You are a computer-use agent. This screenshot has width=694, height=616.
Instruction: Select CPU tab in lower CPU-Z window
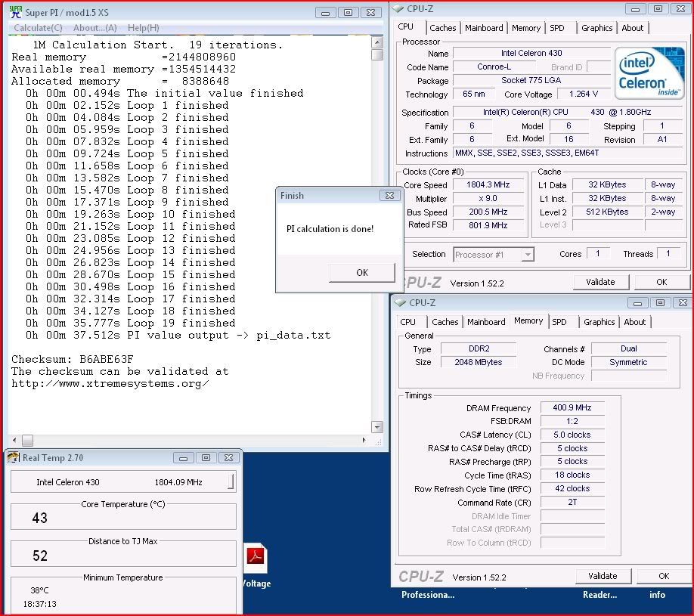tap(407, 322)
